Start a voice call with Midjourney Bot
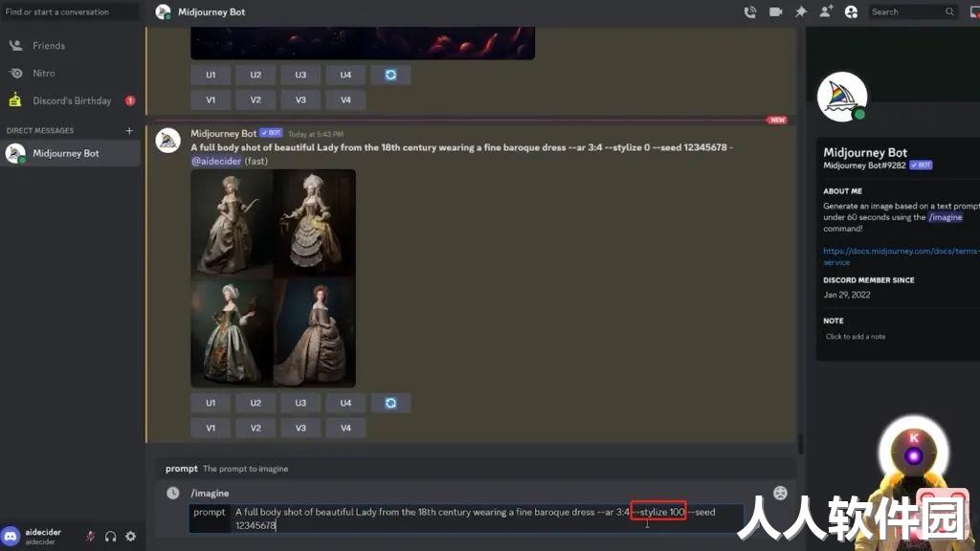Viewport: 980px width, 551px height. coord(750,11)
